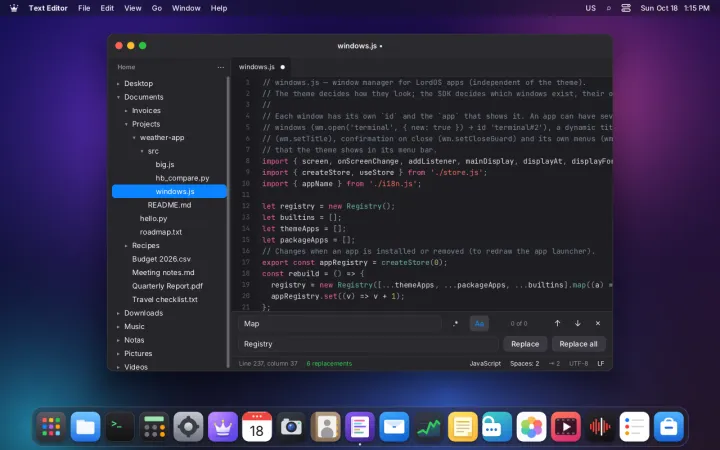The width and height of the screenshot is (720, 450).
Task: Collapse the Projects folder
Action: tap(126, 124)
